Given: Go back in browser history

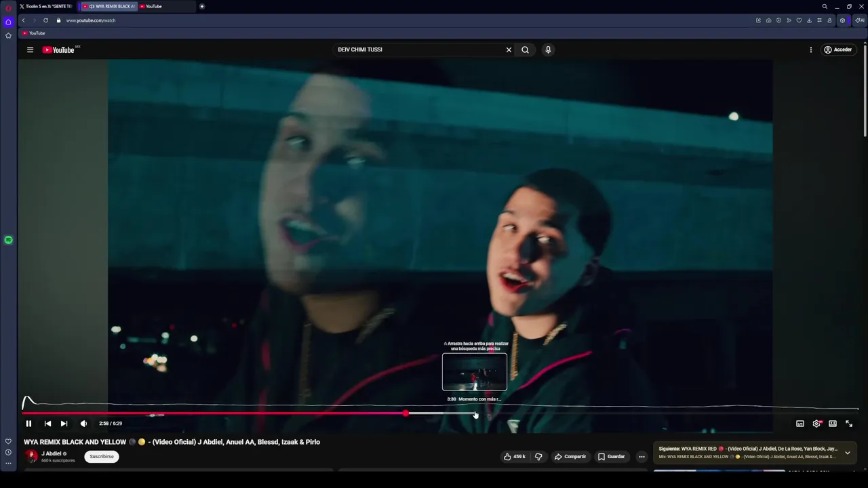Looking at the screenshot, I should pyautogui.click(x=23, y=20).
